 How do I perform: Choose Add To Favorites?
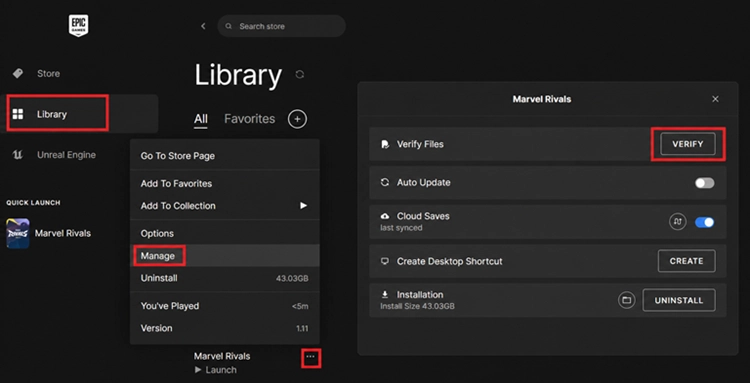click(225, 184)
